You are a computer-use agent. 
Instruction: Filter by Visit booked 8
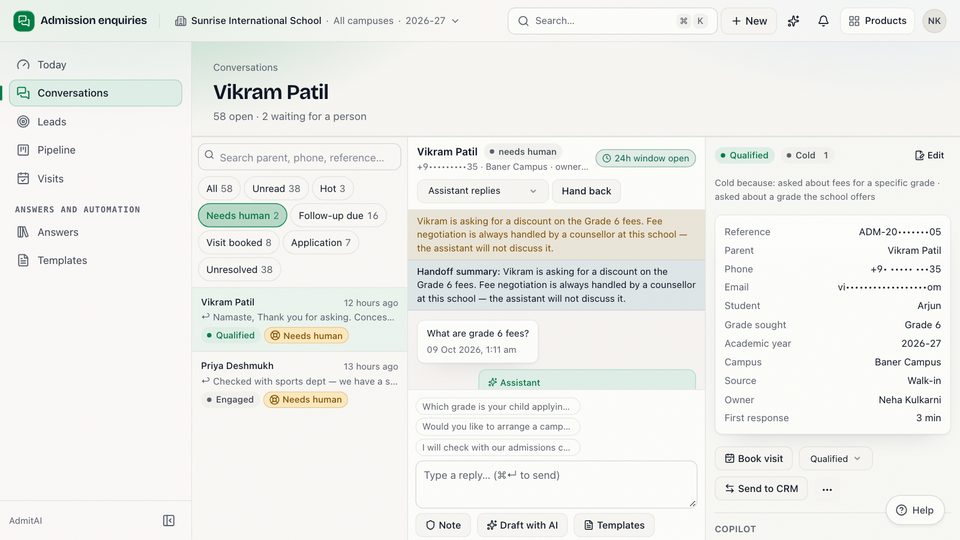pos(239,242)
